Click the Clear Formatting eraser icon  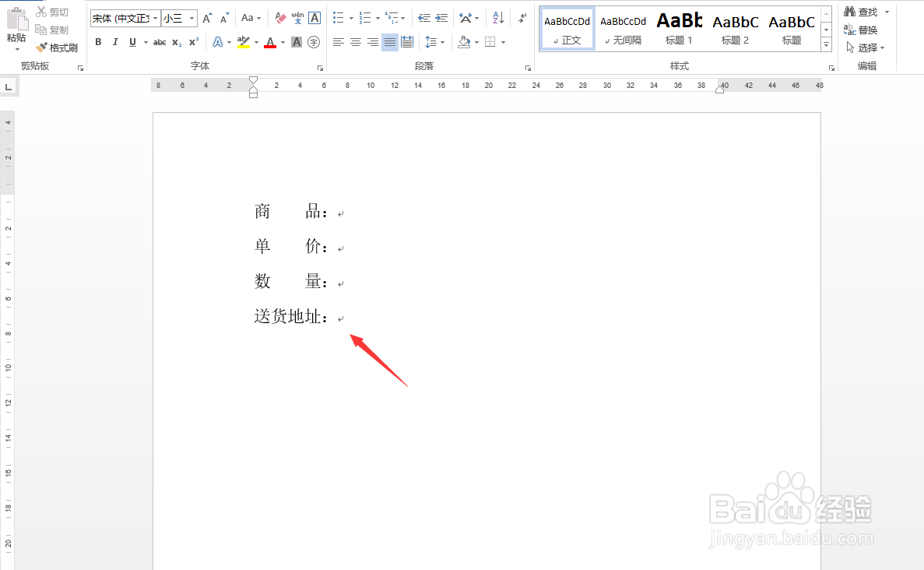tap(280, 18)
